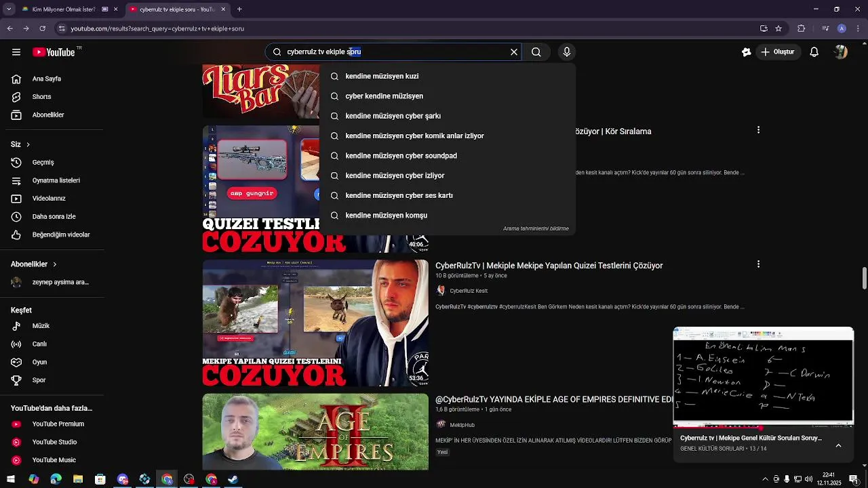868x488 pixels.
Task: Open more options for Kör Sıralama video
Action: [x=758, y=130]
